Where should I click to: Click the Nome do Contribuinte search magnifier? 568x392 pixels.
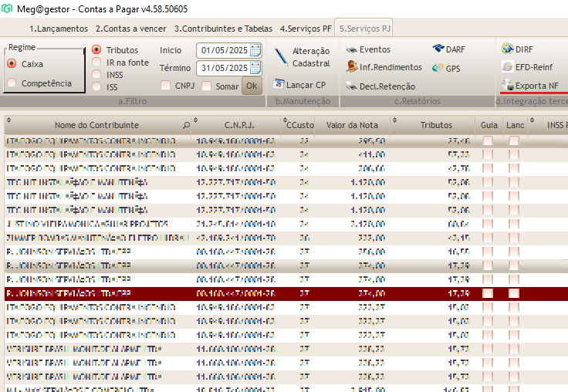click(186, 125)
